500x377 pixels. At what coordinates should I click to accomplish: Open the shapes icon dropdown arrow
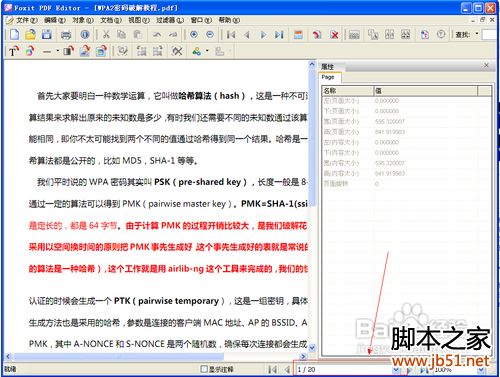[x=207, y=51]
